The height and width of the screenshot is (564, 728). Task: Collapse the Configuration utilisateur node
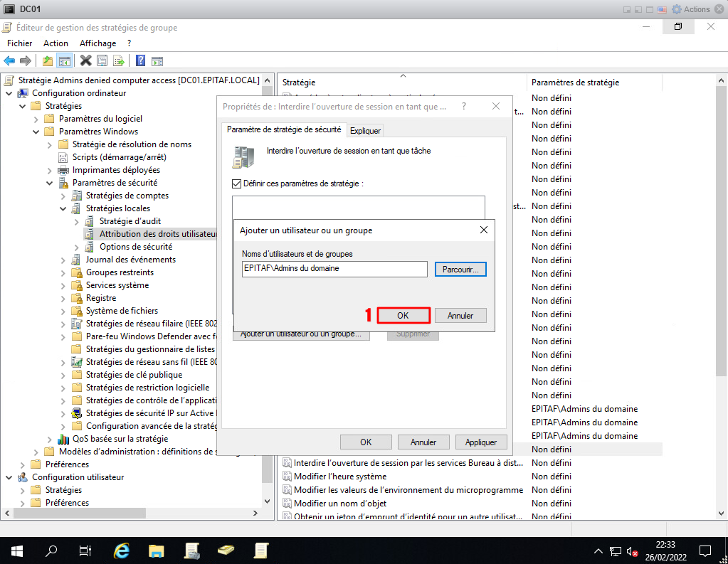tap(9, 477)
